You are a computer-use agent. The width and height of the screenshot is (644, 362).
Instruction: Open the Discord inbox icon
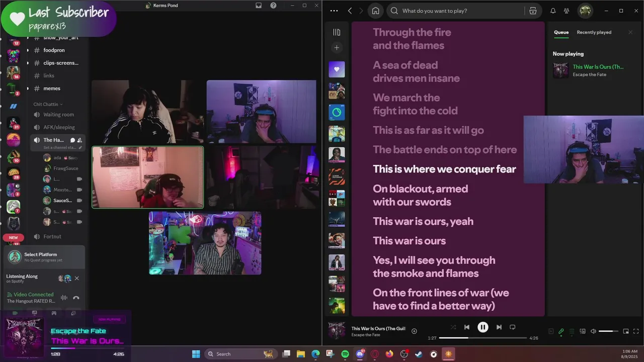click(x=259, y=6)
